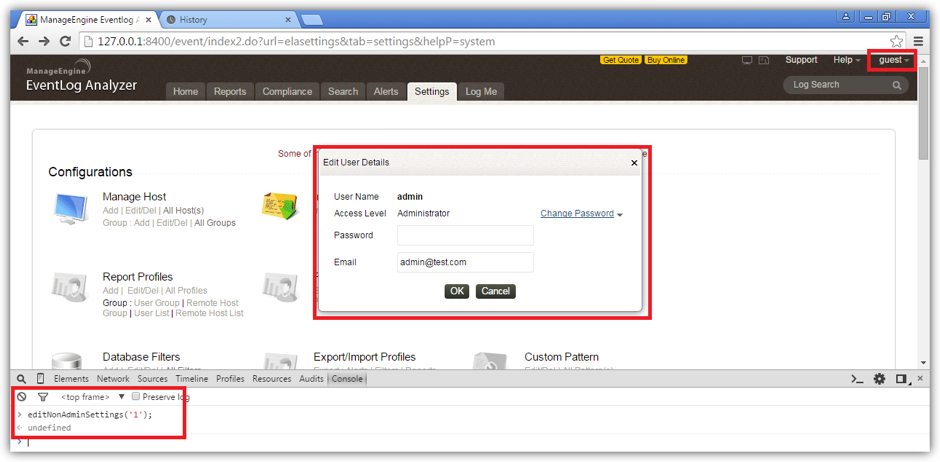
Task: Open the top frame context dropdown
Action: click(x=92, y=397)
